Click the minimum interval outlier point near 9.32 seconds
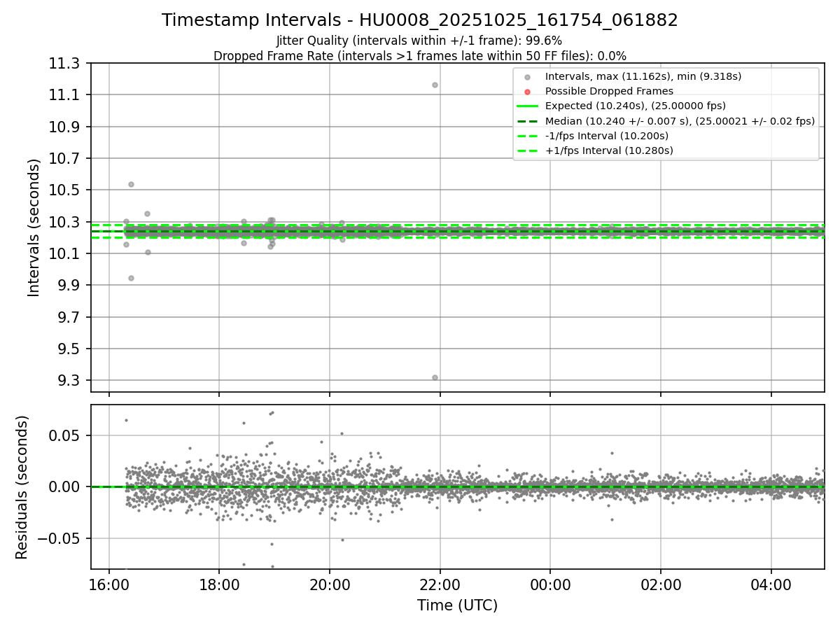Viewport: 840px width, 630px height. tap(435, 377)
